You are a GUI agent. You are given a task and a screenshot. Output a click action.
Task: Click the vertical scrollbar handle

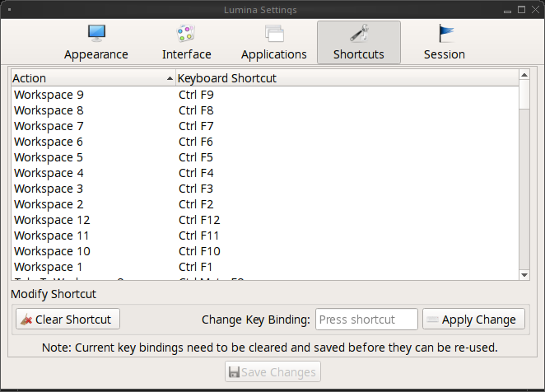pyautogui.click(x=524, y=94)
